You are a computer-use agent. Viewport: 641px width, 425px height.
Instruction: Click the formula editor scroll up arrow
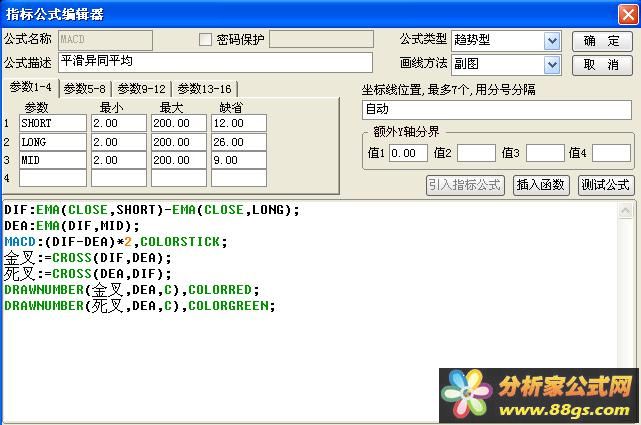(x=625, y=210)
